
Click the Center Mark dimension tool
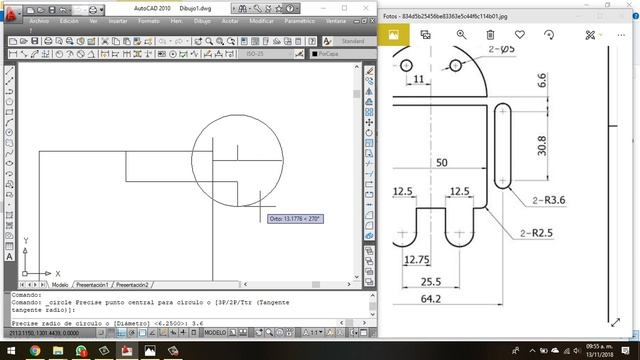pos(173,54)
